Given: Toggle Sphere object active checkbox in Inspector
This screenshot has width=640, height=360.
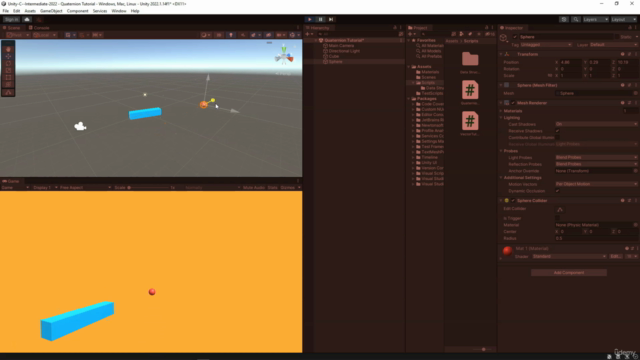Looking at the screenshot, I should (x=515, y=37).
